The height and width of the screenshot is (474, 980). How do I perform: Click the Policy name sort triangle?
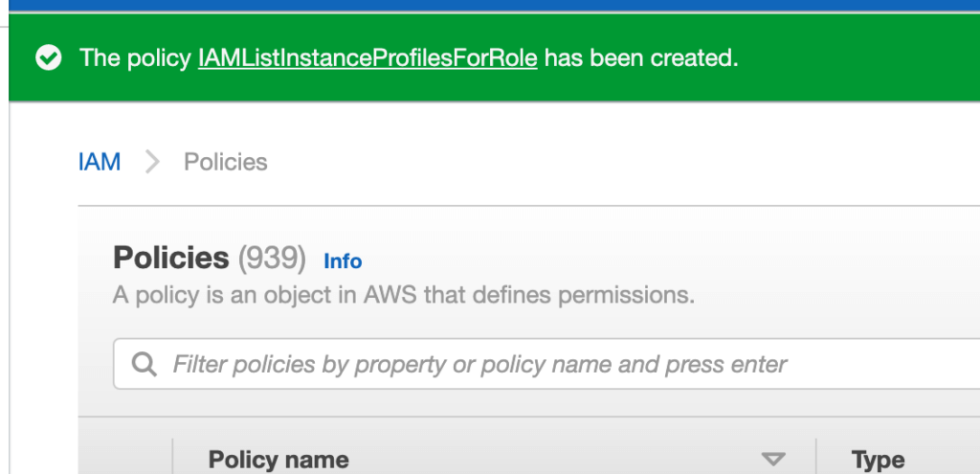point(772,460)
